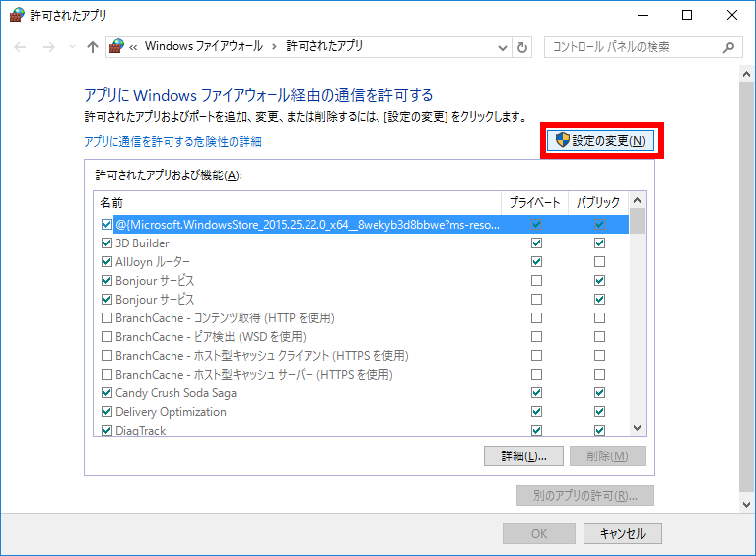Screen dimensions: 756x556
Task: Click the OK button
Action: pyautogui.click(x=539, y=533)
